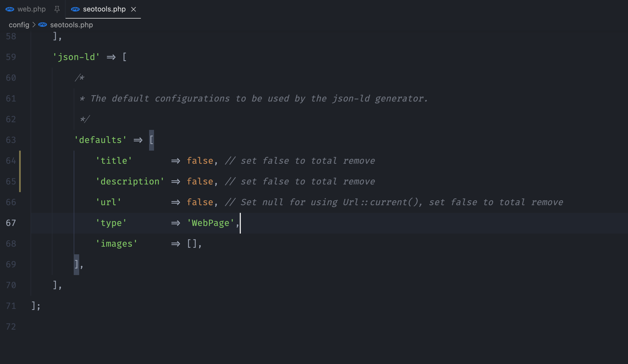The width and height of the screenshot is (628, 364).
Task: Open seotools.php breadcrumb dropdown
Action: pos(71,25)
